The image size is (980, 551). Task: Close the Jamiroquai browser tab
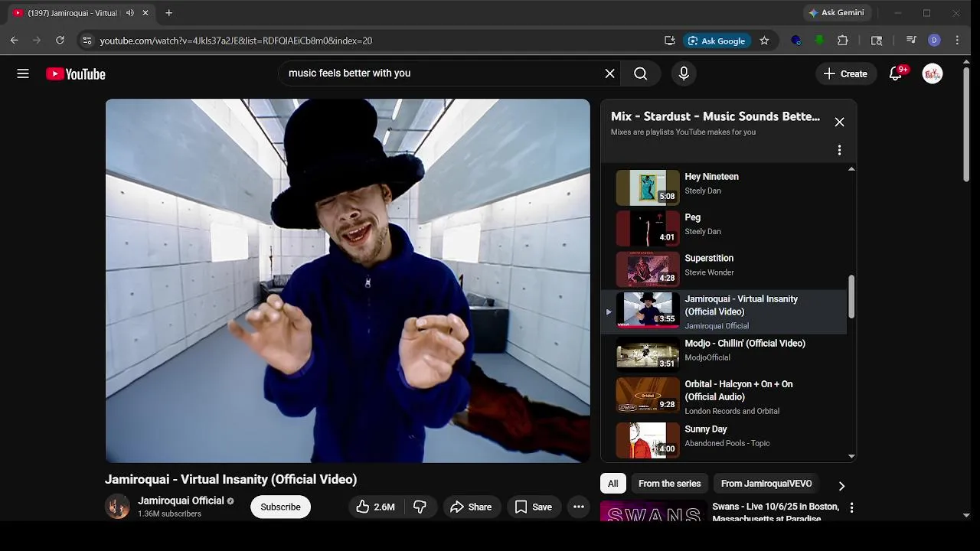(145, 13)
